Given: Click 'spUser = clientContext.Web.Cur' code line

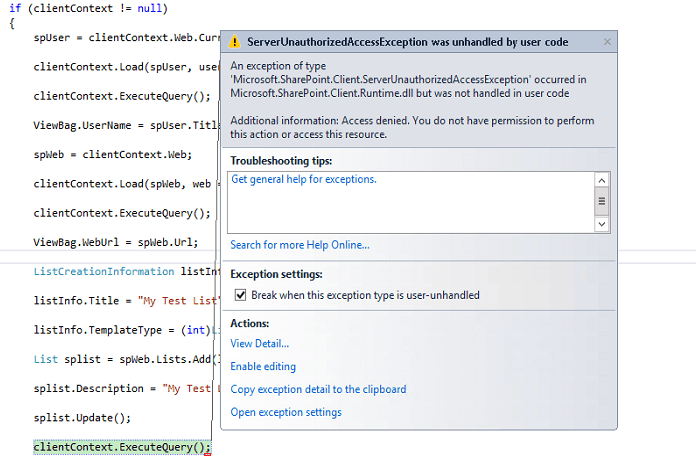Looking at the screenshot, I should (127, 38).
